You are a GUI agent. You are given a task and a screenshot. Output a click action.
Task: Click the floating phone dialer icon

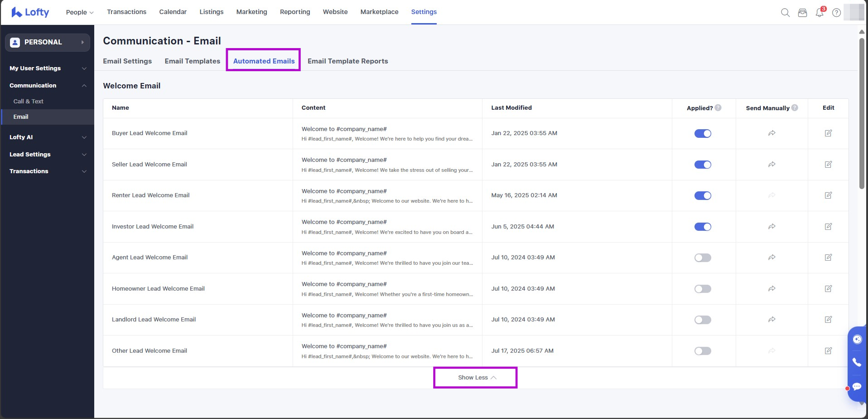(x=857, y=362)
